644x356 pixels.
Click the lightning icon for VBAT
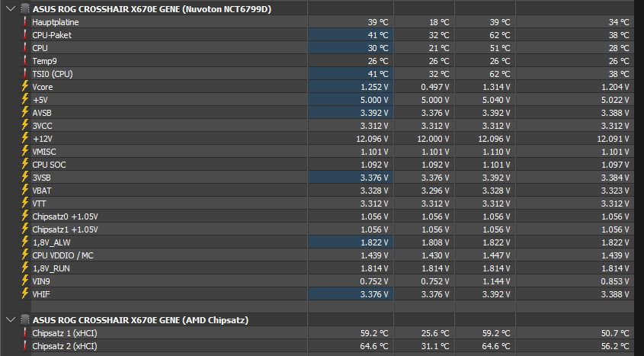pyautogui.click(x=25, y=191)
